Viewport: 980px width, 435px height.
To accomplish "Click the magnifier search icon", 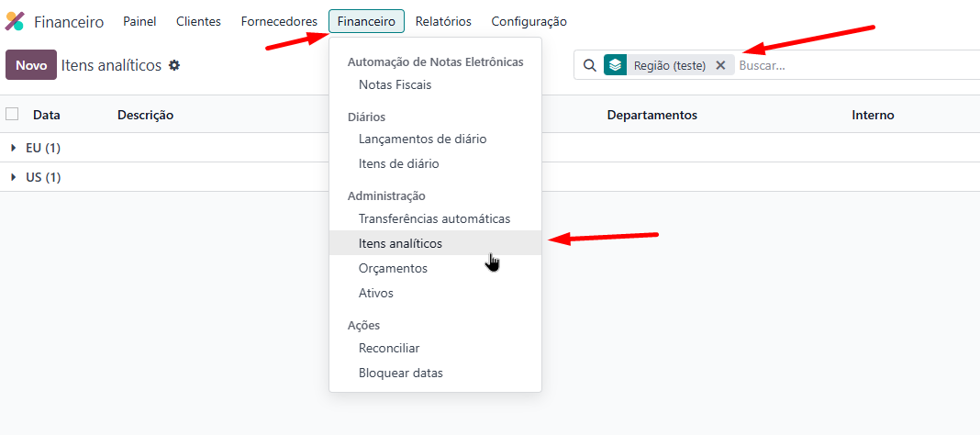I will point(589,65).
